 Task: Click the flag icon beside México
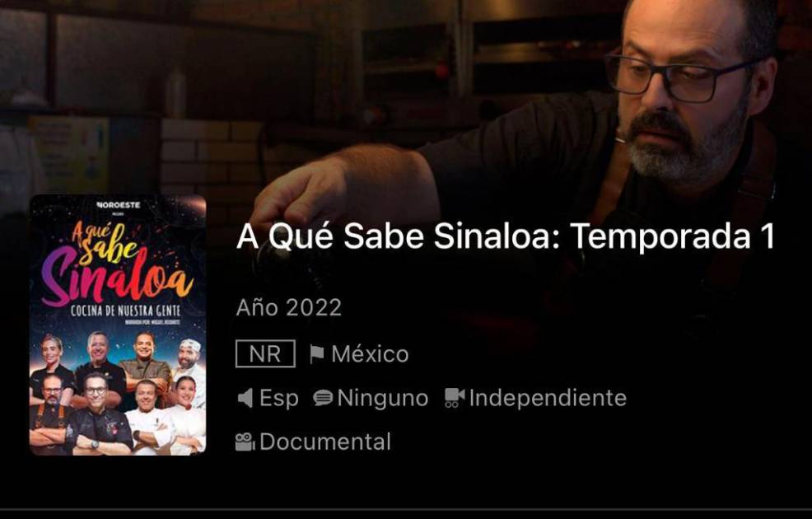[x=316, y=354]
